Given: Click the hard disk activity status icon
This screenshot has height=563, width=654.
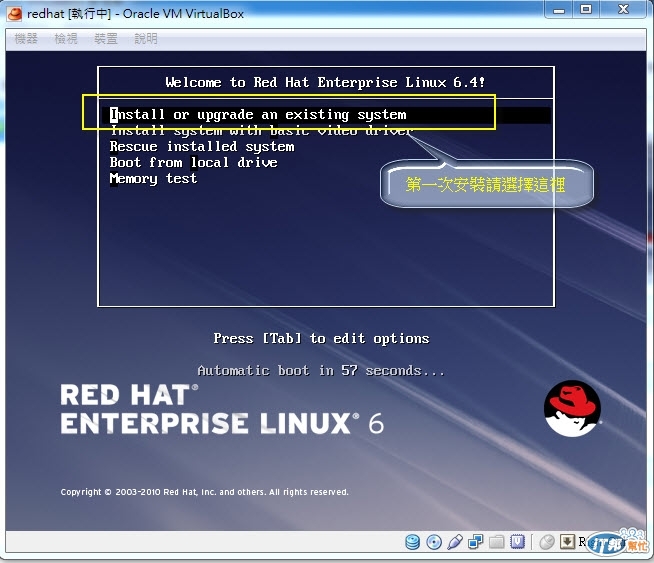Looking at the screenshot, I should [413, 542].
